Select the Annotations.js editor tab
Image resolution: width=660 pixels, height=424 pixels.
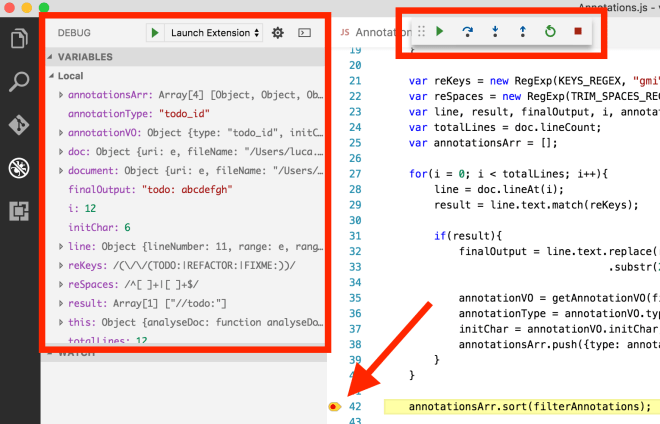tap(376, 32)
